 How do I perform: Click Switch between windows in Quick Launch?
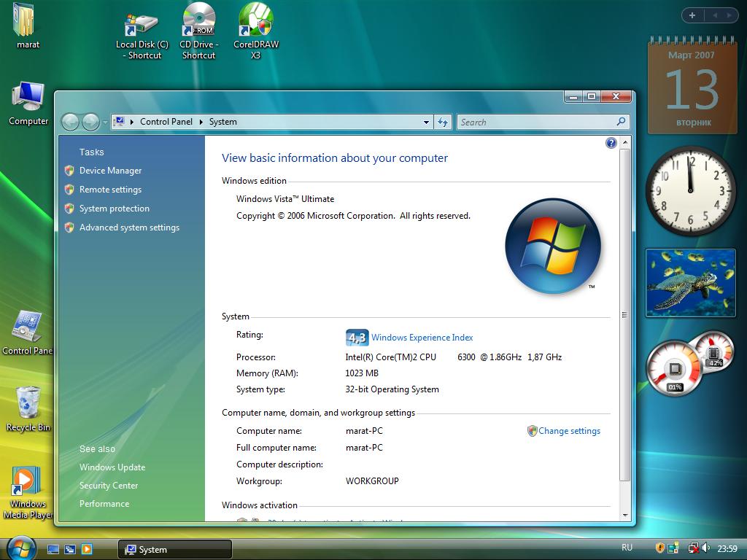coord(69,550)
